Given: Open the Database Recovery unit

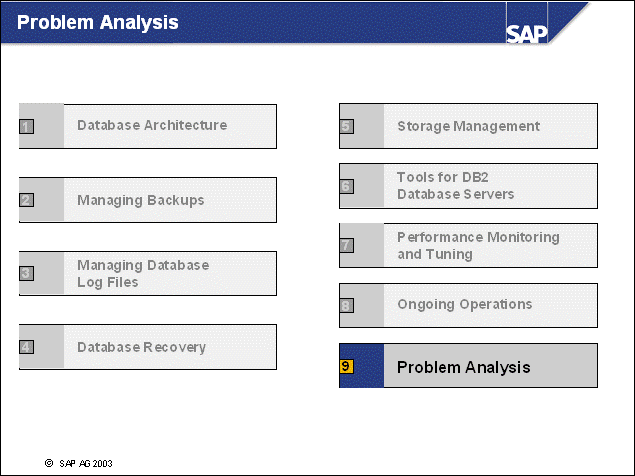Looking at the screenshot, I should tap(141, 347).
